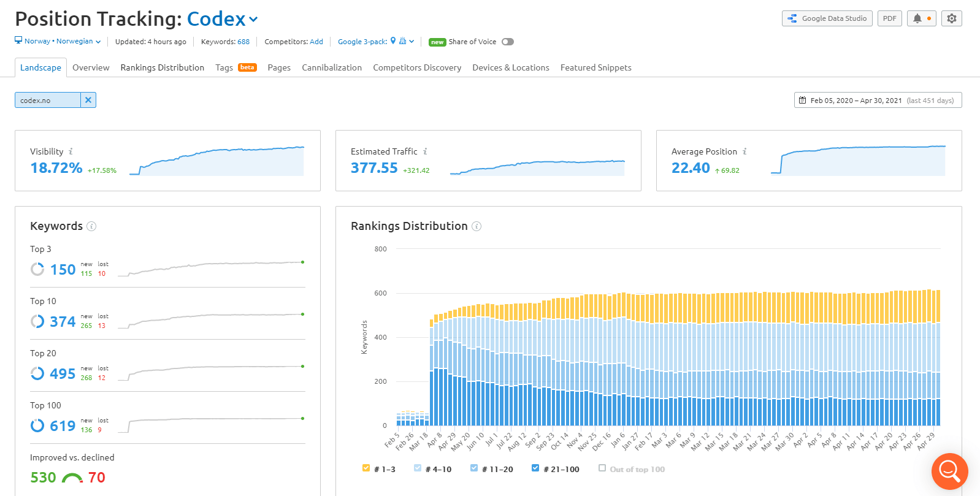The width and height of the screenshot is (980, 496).
Task: Click the Estimated Traffic info icon
Action: 425,151
